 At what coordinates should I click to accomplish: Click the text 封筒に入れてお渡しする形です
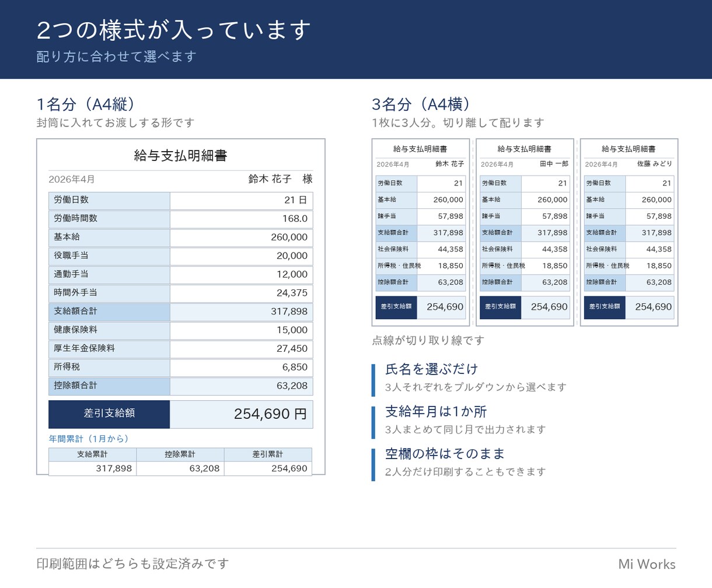116,123
